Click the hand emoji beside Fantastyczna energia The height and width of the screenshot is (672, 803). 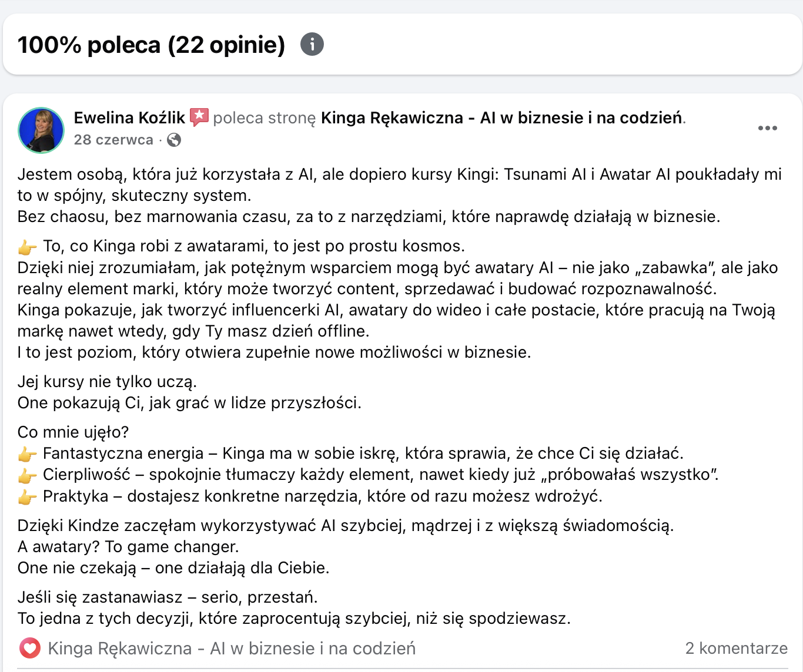pyautogui.click(x=27, y=454)
